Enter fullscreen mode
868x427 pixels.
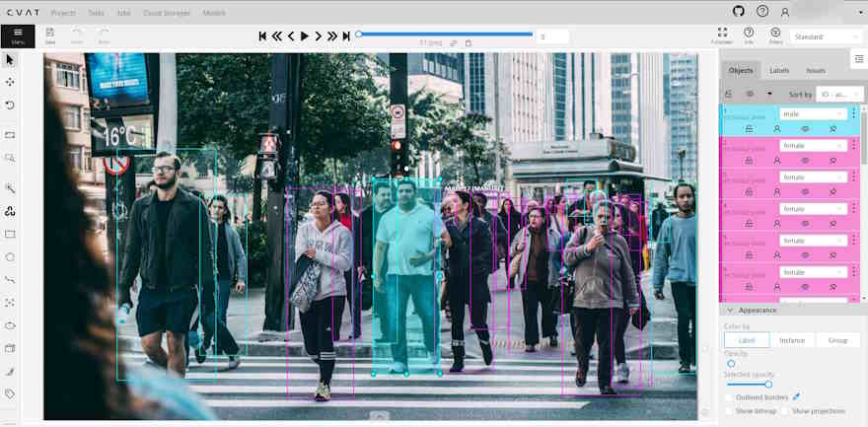[721, 36]
